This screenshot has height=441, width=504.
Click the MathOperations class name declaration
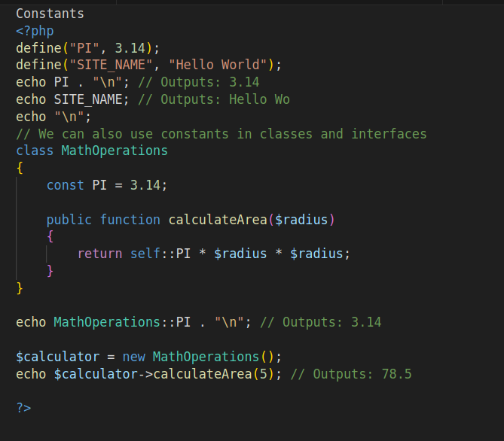(x=115, y=151)
